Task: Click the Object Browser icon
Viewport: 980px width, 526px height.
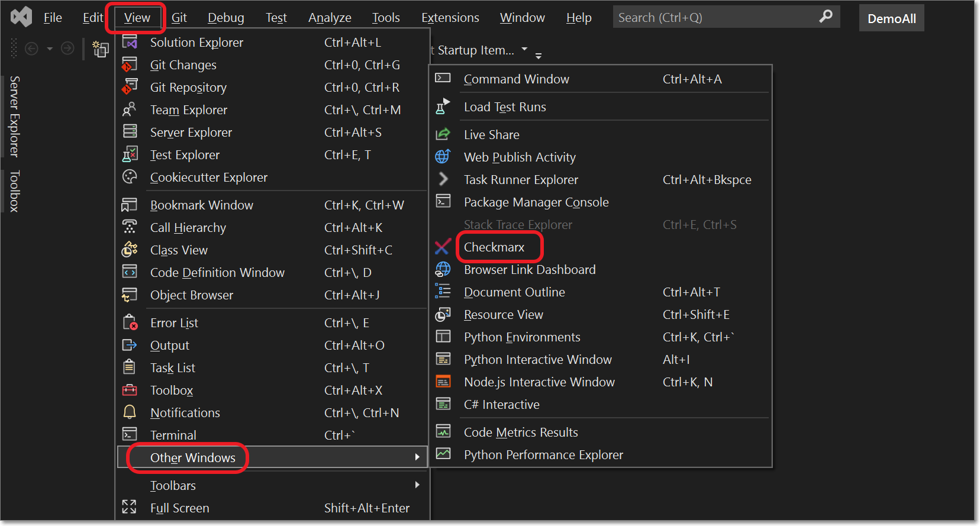Action: pos(130,295)
